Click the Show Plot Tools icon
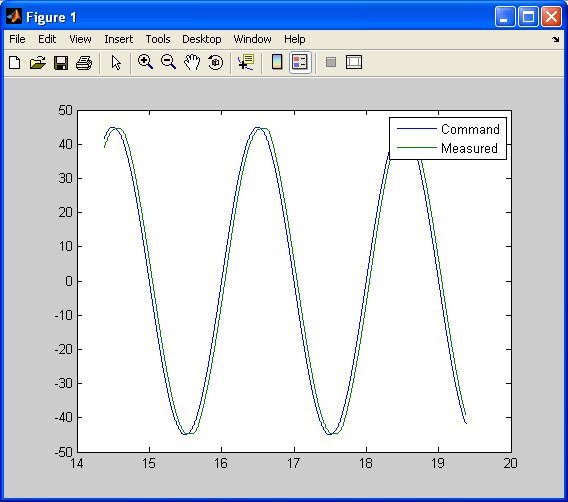The height and width of the screenshot is (502, 568). tap(354, 62)
